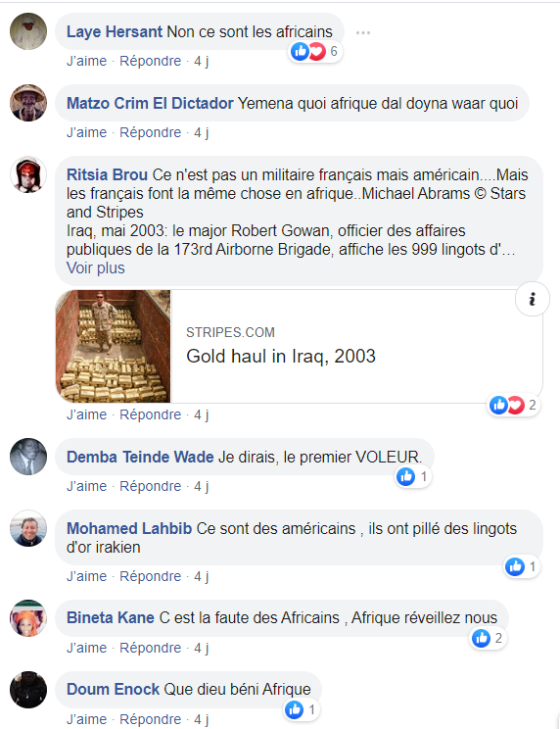Viewport: 560px width, 729px height.
Task: Open reactions on Laye Hersant's comment
Action: [x=315, y=51]
